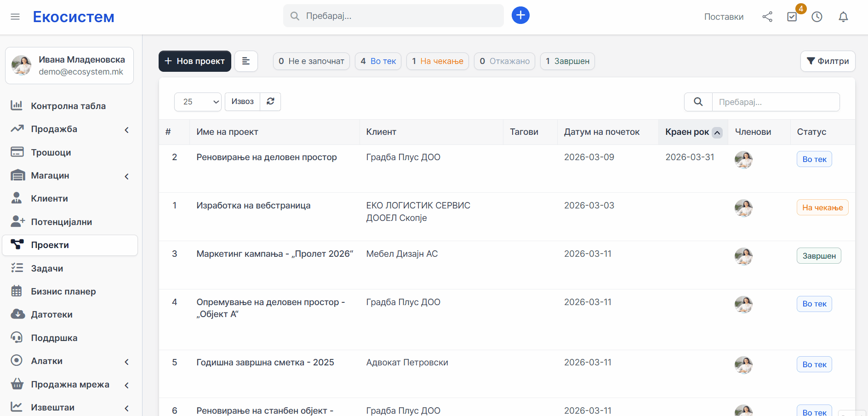Click the Потенцијални add-user icon
The width and height of the screenshot is (868, 416).
[x=17, y=222]
